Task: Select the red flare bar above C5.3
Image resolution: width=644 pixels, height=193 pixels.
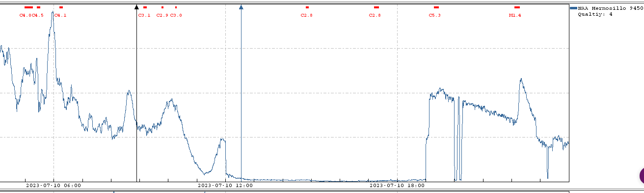Action: tap(436, 7)
